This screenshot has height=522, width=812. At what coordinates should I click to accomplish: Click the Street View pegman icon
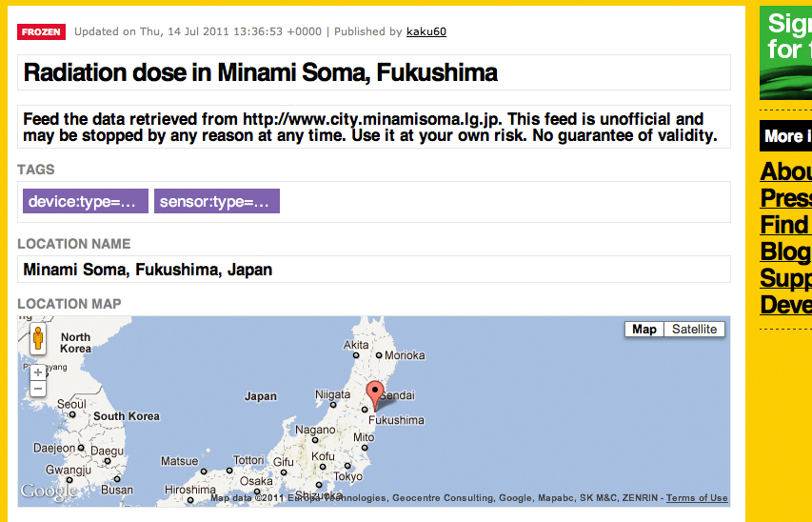[38, 338]
